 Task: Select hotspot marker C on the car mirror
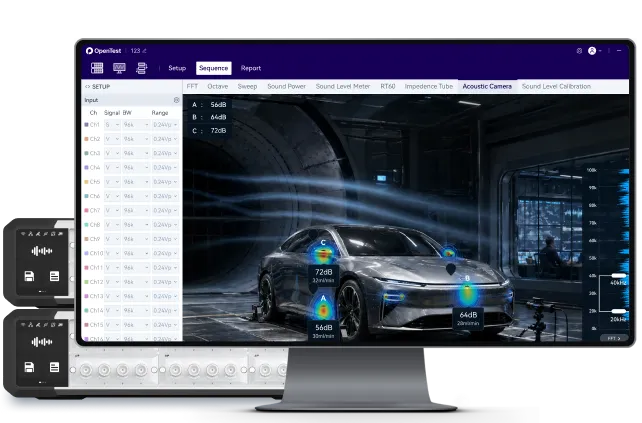pyautogui.click(x=323, y=253)
